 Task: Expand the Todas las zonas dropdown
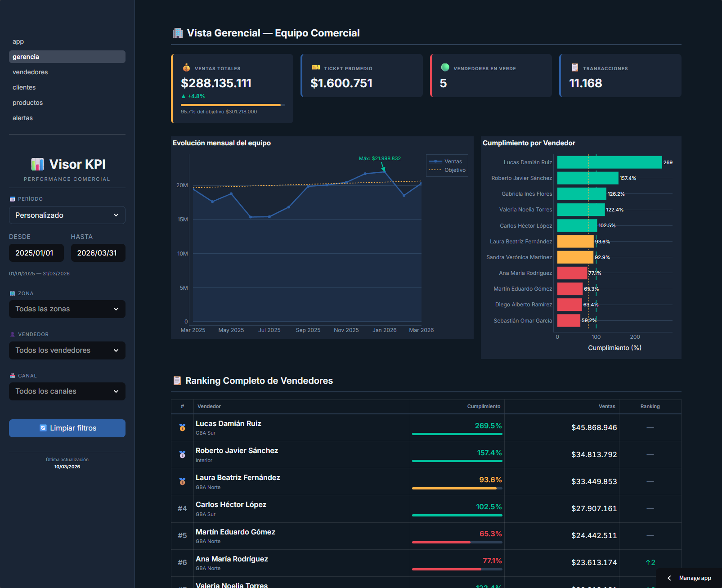(x=67, y=309)
